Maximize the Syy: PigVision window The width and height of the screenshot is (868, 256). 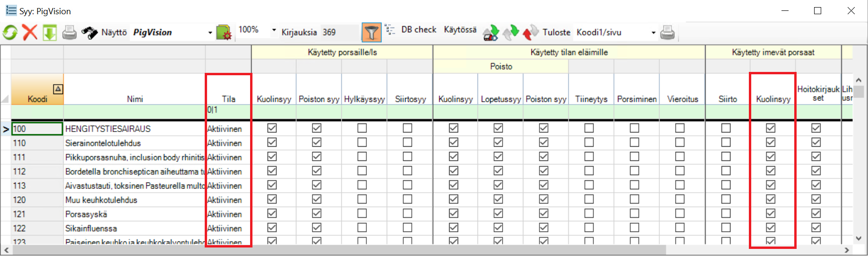pos(818,10)
